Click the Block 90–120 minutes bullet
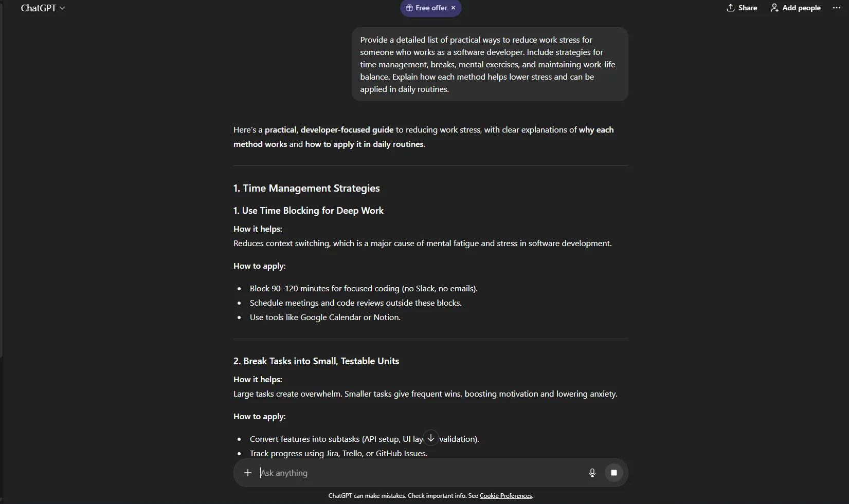Image resolution: width=849 pixels, height=504 pixels. pos(364,289)
